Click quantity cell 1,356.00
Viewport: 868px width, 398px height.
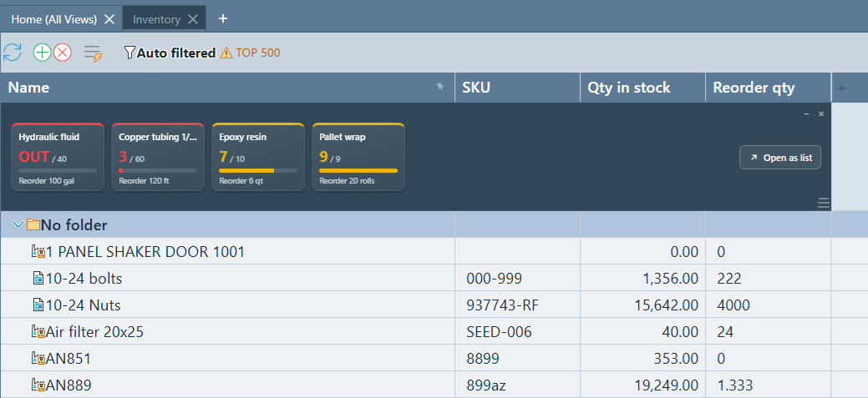coord(642,278)
